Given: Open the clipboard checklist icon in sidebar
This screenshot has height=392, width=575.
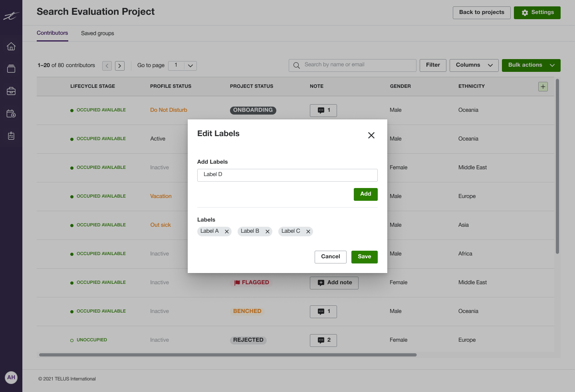Looking at the screenshot, I should pyautogui.click(x=11, y=136).
